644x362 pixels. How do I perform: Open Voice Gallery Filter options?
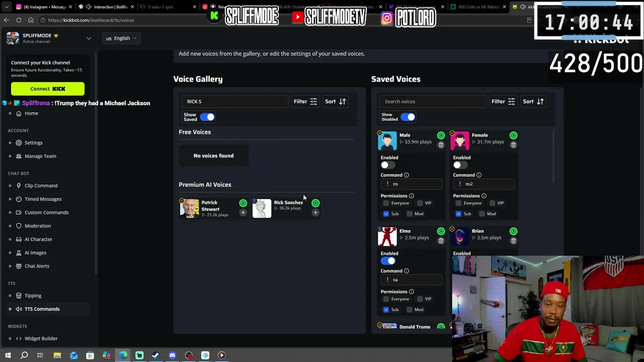[305, 102]
